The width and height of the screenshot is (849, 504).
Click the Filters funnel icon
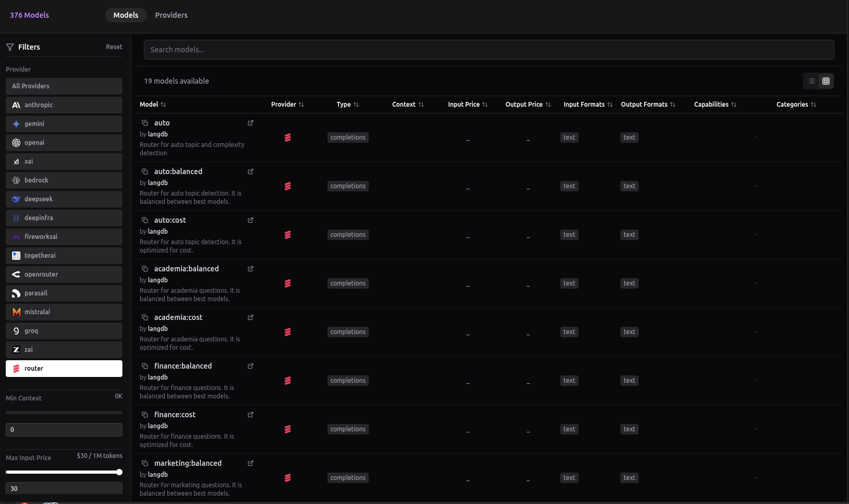[10, 47]
